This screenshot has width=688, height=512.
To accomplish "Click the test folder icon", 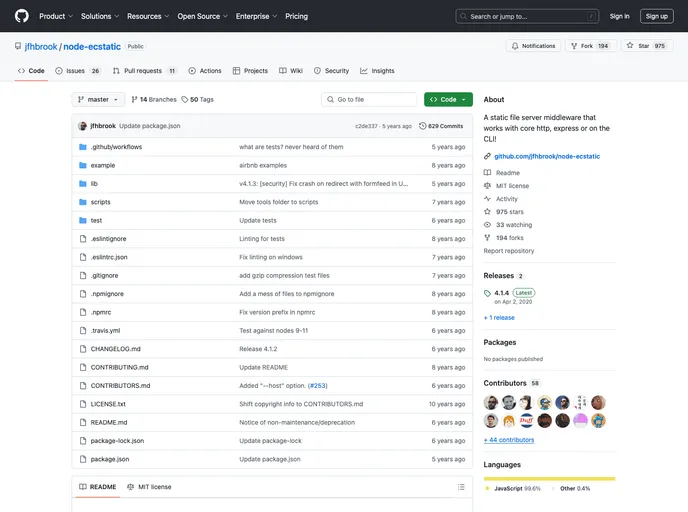I will click(82, 221).
